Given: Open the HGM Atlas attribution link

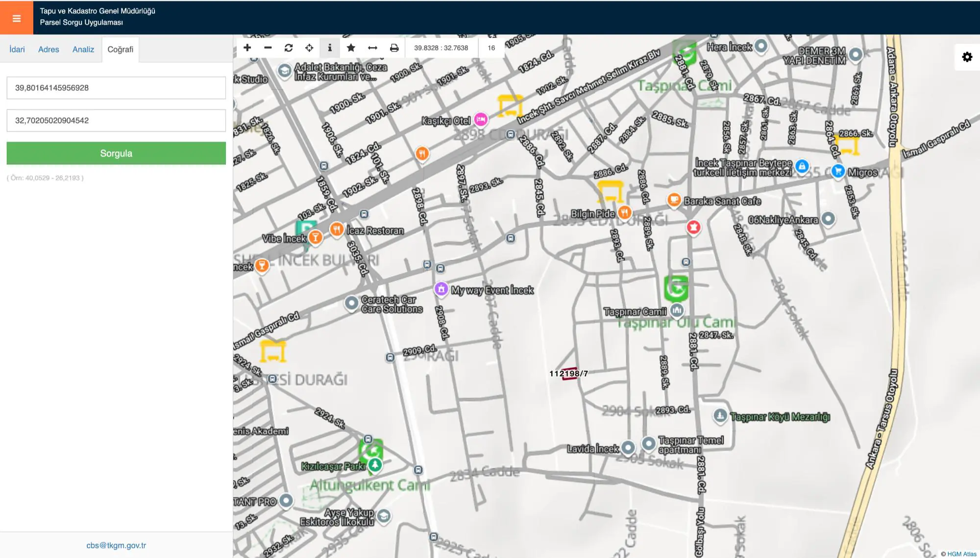Looking at the screenshot, I should point(961,554).
